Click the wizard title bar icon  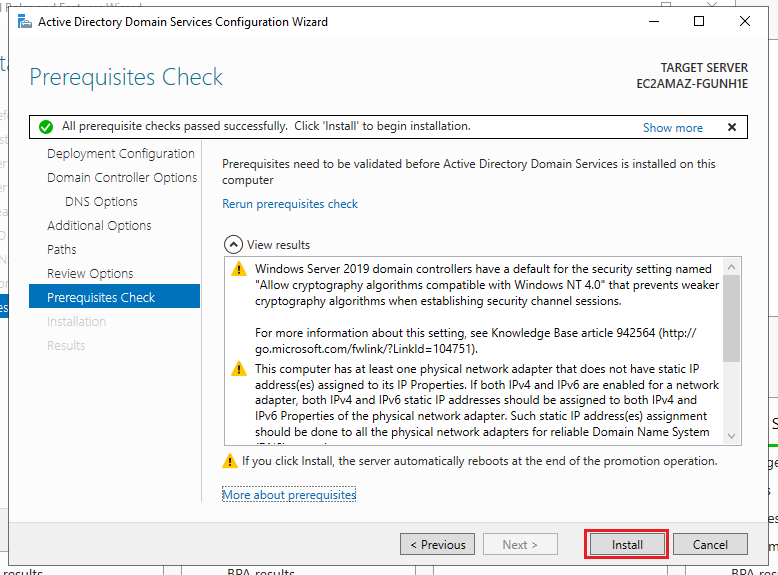(x=24, y=22)
